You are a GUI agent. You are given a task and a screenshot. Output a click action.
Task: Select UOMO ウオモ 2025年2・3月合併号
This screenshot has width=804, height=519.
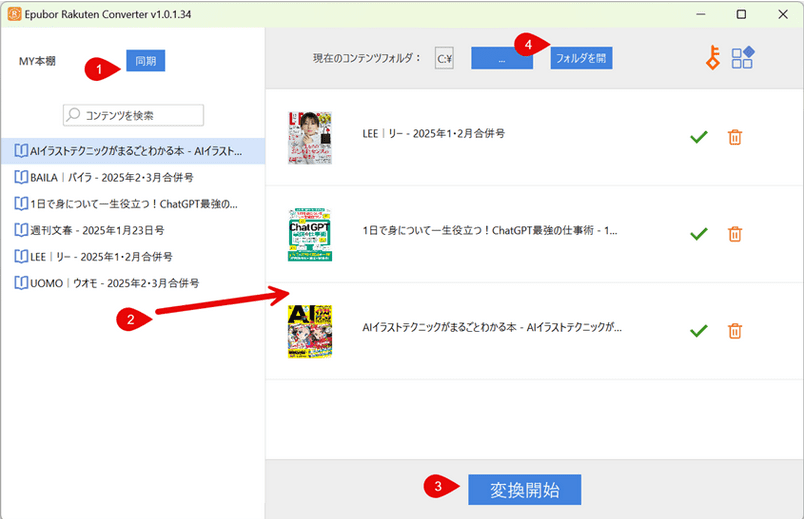pyautogui.click(x=133, y=283)
